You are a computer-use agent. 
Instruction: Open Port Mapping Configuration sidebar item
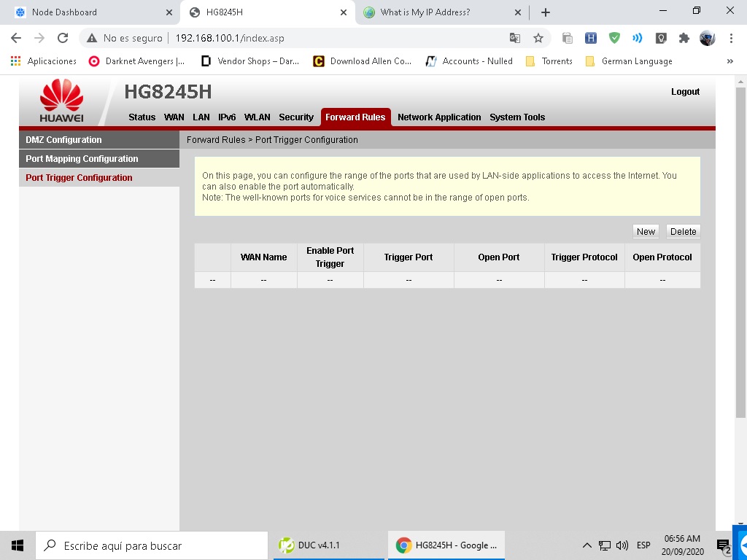[82, 159]
